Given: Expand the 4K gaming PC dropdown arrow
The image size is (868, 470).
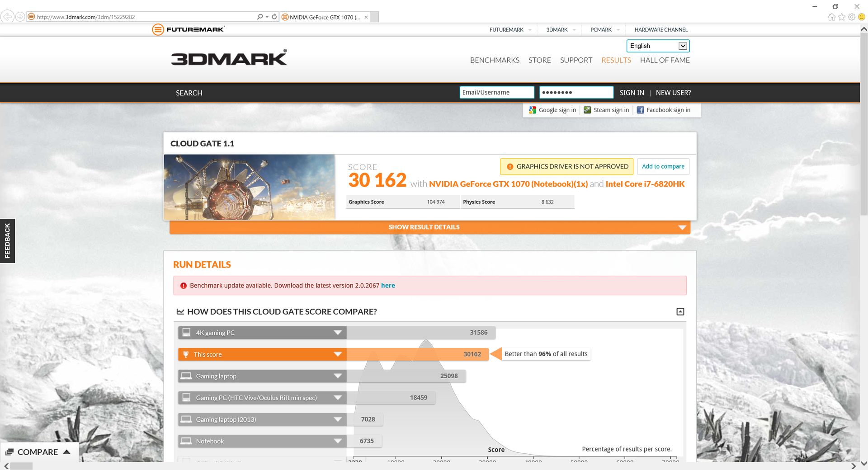Looking at the screenshot, I should tap(338, 333).
